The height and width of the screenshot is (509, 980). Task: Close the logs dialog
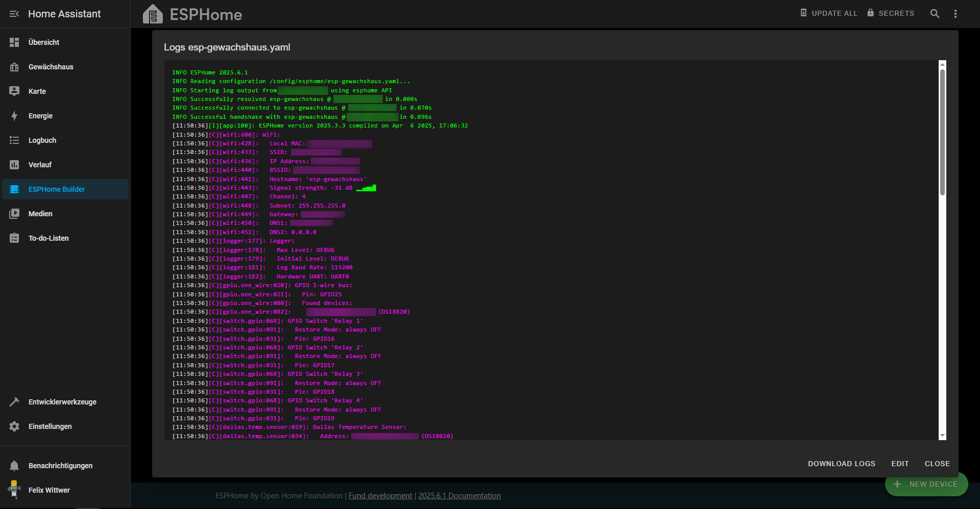tap(937, 464)
